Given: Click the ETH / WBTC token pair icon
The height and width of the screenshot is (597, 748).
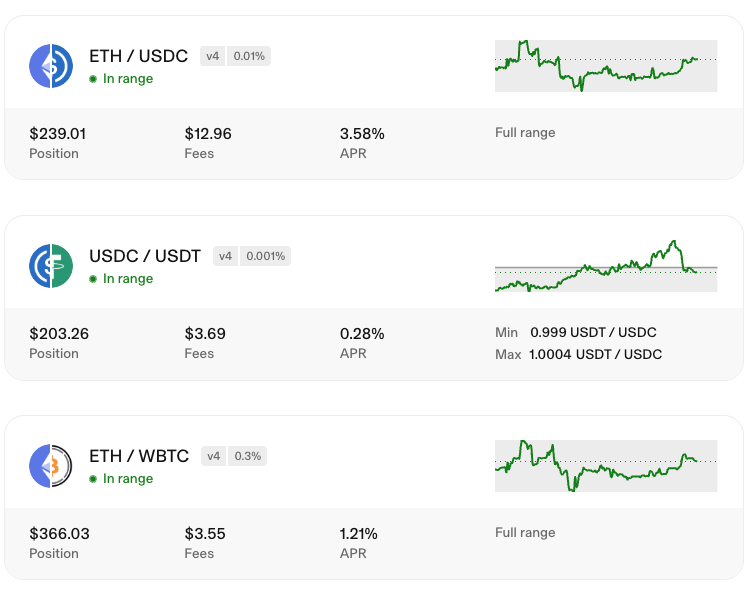Looking at the screenshot, I should pos(51,466).
